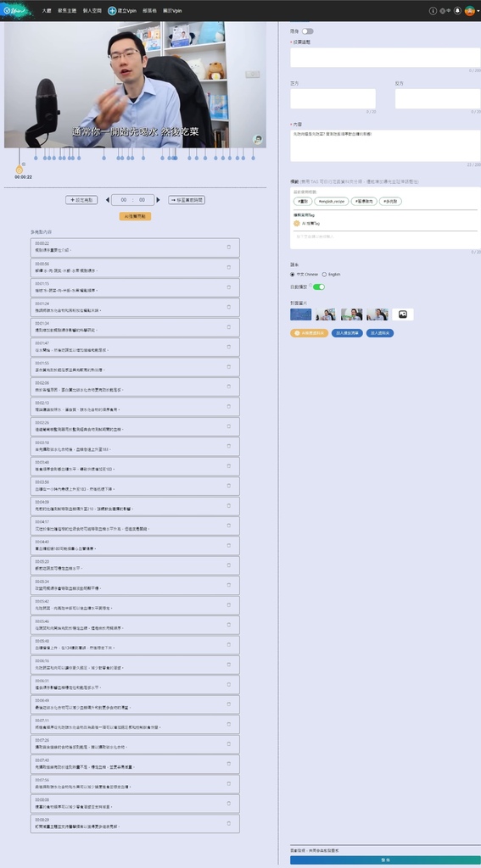Select 中文 Chinese language radio
This screenshot has height=868, width=481.
(293, 274)
